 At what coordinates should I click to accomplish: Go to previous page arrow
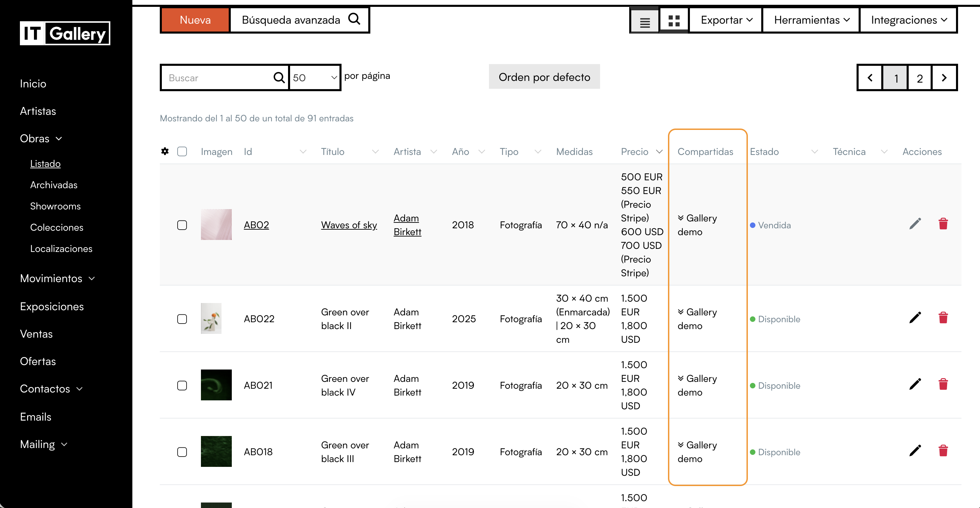tap(870, 78)
